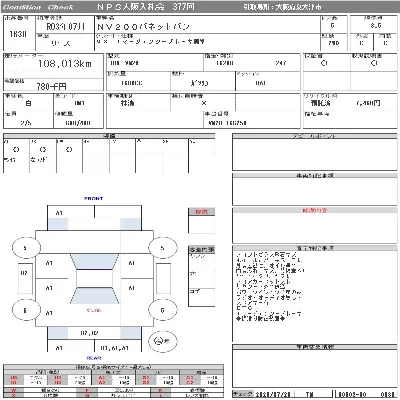Click the NV200 vehicle name field
Screen dimensions: 400x400
click(x=143, y=26)
